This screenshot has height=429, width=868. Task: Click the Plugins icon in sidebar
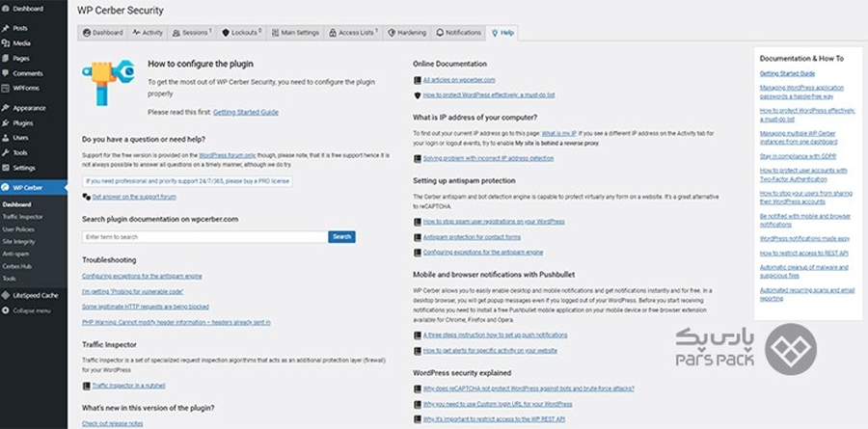[x=6, y=123]
